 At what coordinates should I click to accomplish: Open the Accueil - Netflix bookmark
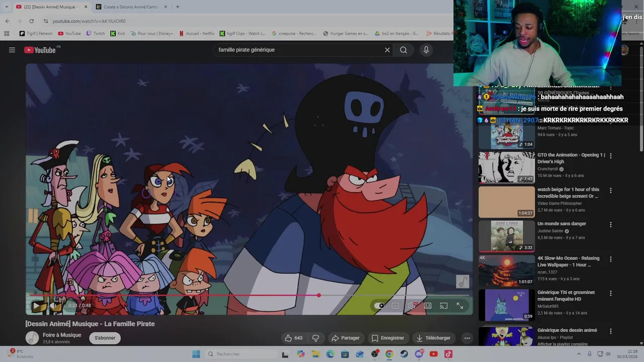(196, 34)
